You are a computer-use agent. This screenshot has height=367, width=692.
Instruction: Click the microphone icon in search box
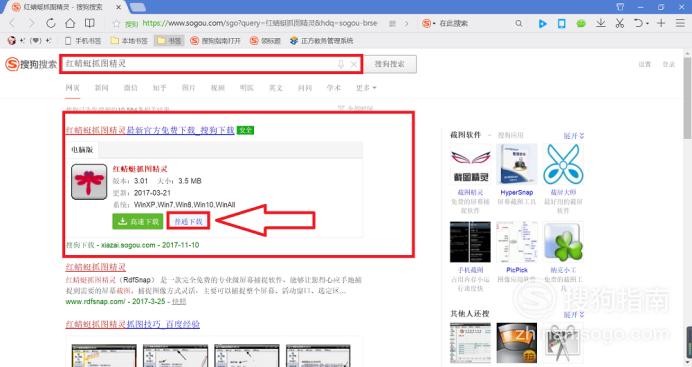pos(341,64)
